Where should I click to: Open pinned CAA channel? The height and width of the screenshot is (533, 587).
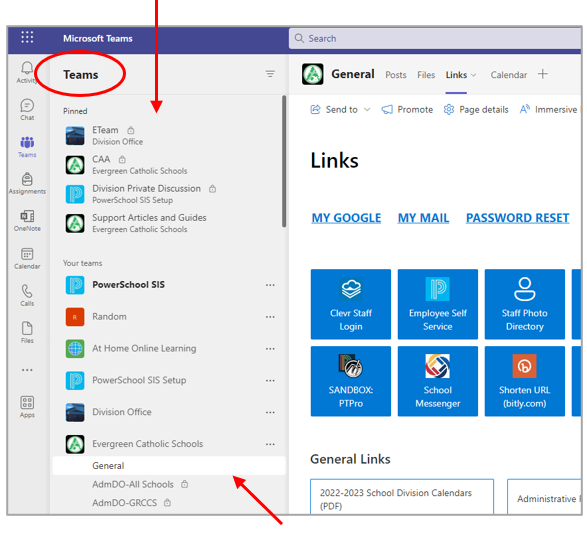pos(168,165)
